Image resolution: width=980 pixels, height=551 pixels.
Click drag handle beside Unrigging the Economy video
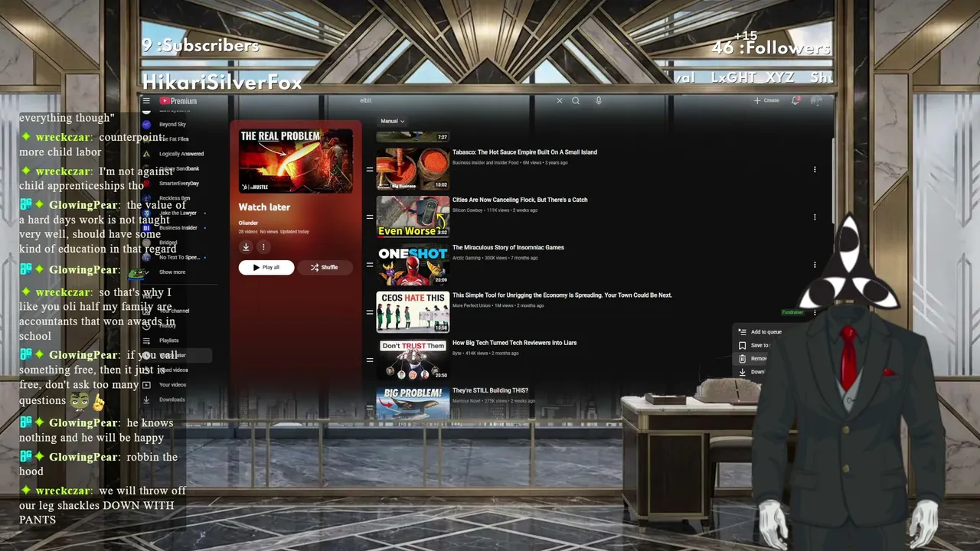(x=369, y=312)
